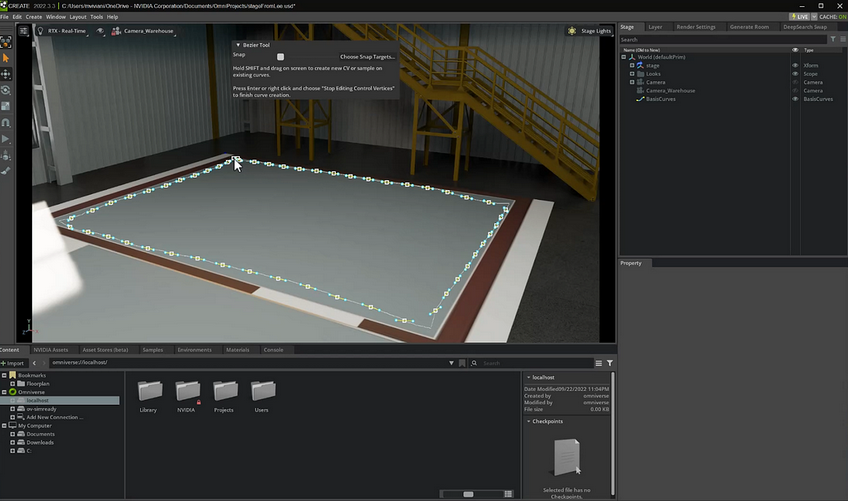Click the Play simulation button
The height and width of the screenshot is (501, 848).
point(6,139)
